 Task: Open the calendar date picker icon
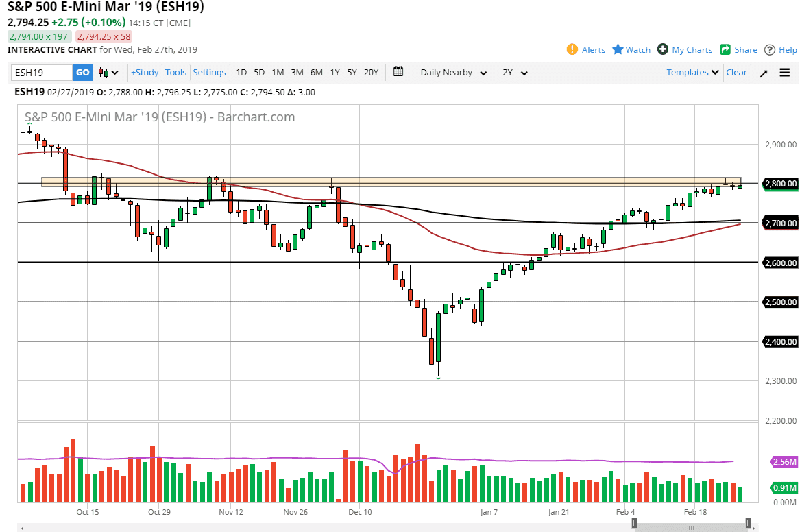pyautogui.click(x=398, y=72)
